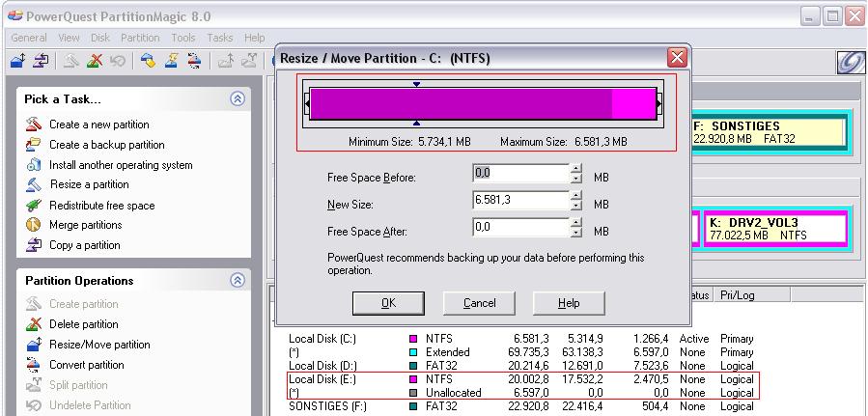Screen dimensions: 868x416
Task: Choose Create a backup partition task
Action: 106,145
